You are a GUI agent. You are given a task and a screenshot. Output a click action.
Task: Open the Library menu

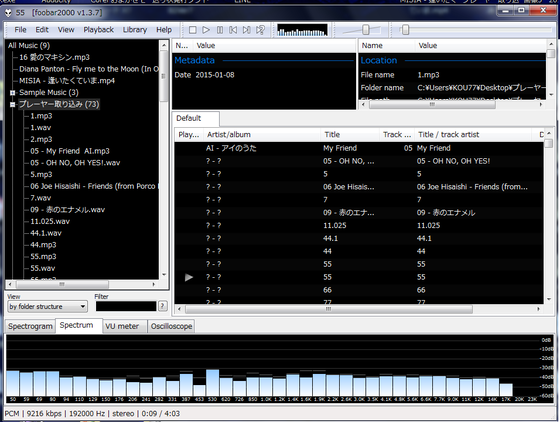135,30
